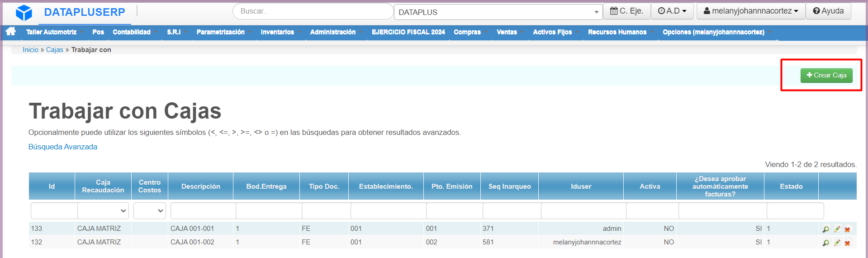
Task: Sort by Bod.Entrega column header
Action: [266, 186]
